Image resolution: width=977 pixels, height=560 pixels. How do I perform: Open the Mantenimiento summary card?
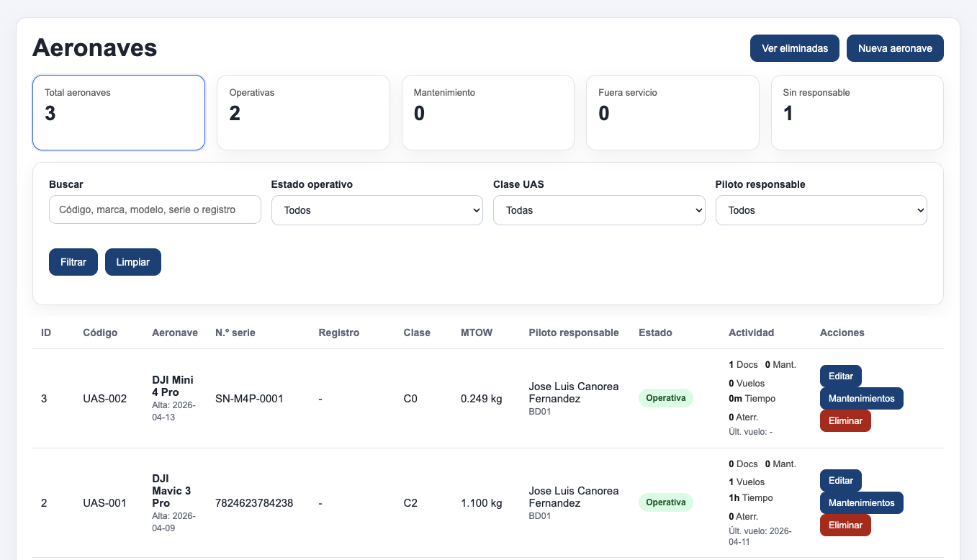[488, 112]
